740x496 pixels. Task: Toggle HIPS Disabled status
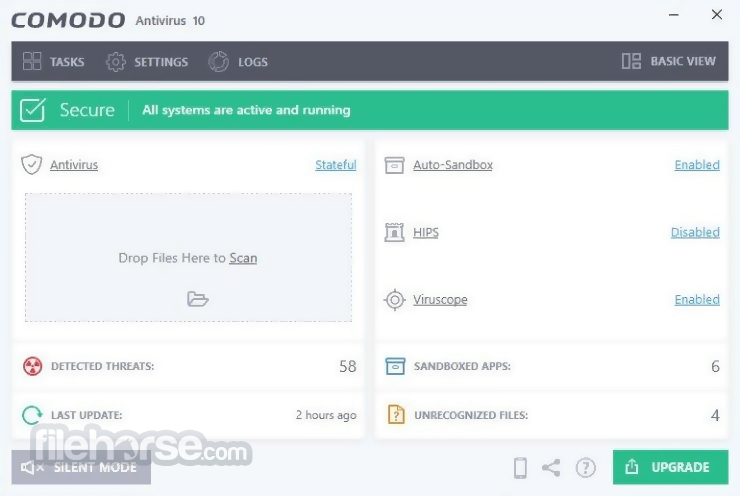695,232
